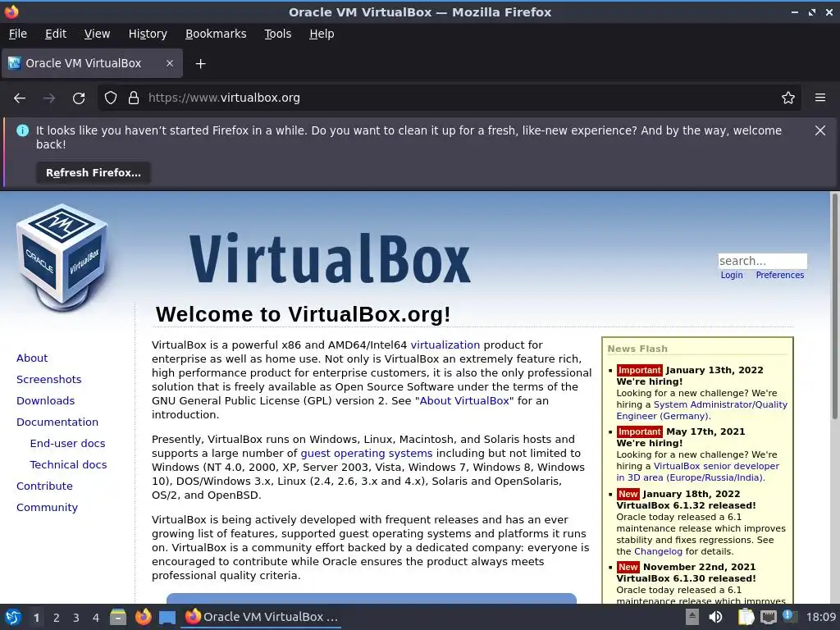
Task: Switch to virtual desktop 3
Action: click(76, 618)
